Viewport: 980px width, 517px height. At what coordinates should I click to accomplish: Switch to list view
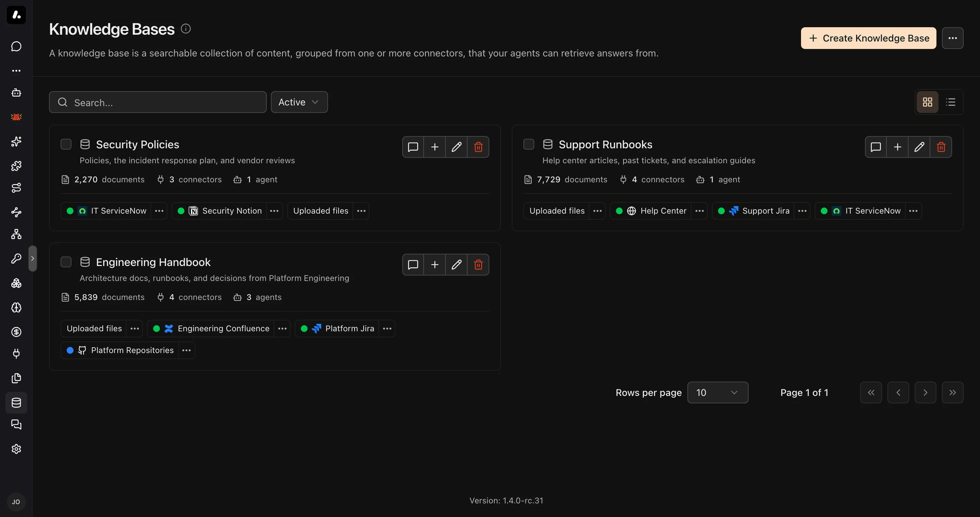pyautogui.click(x=951, y=102)
